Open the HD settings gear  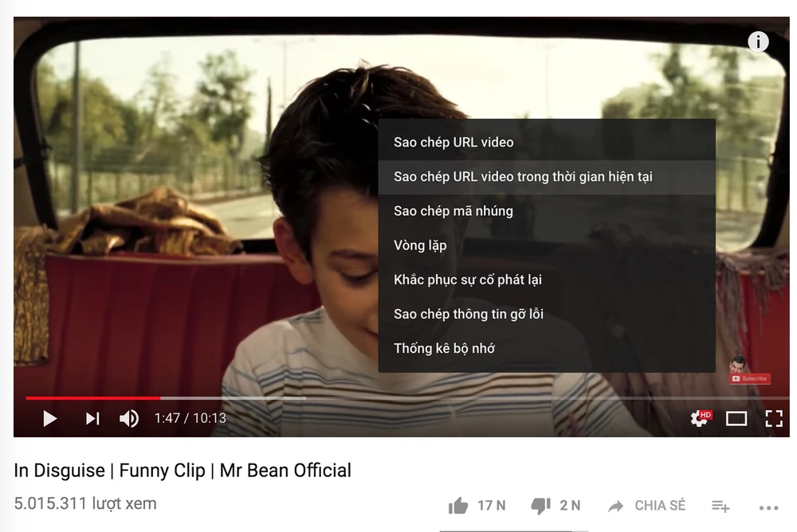point(701,418)
